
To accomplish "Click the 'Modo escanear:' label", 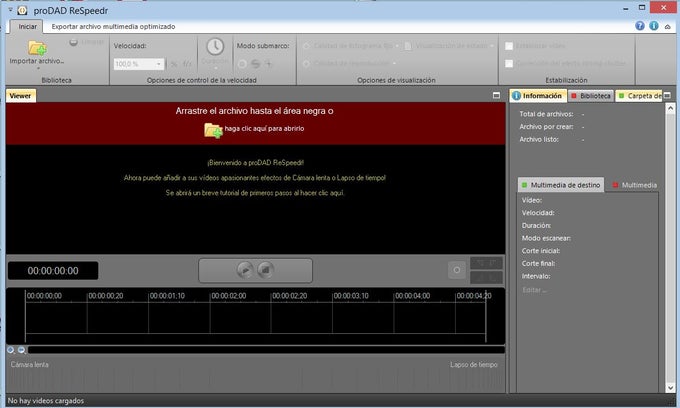I will point(546,238).
